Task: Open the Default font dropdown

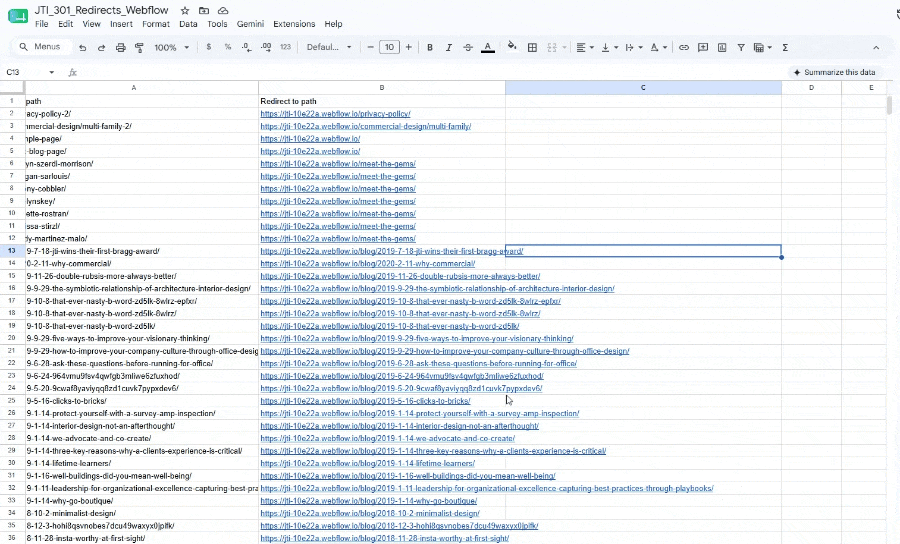Action: pos(329,47)
